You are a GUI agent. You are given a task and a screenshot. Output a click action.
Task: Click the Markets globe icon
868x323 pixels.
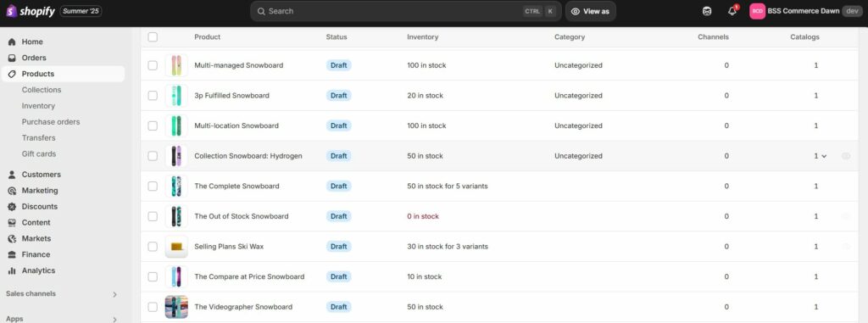(x=12, y=239)
